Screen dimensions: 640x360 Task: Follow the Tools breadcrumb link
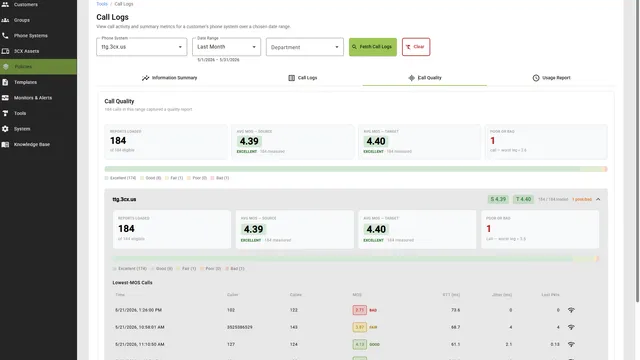pyautogui.click(x=102, y=4)
